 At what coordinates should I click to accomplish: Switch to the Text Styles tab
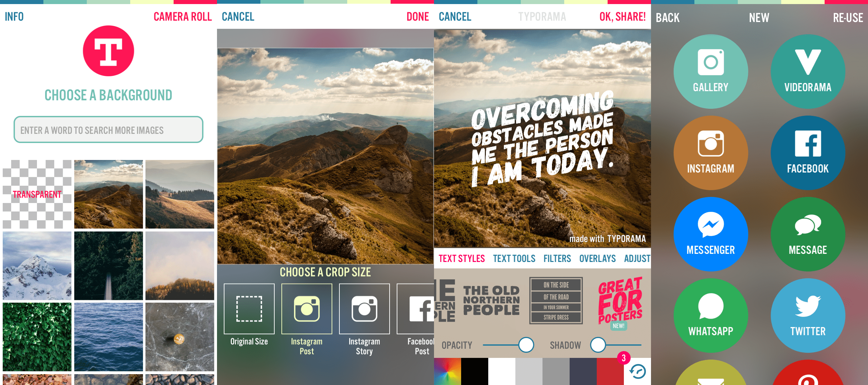tap(461, 258)
